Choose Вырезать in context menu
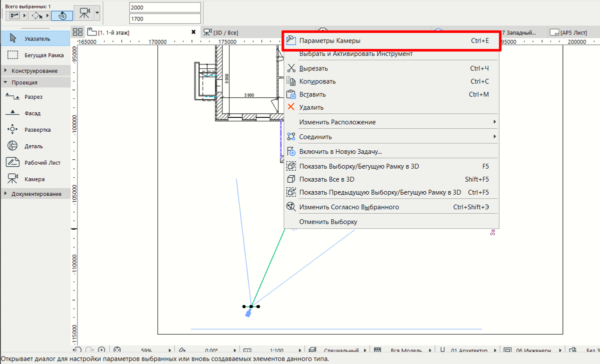This screenshot has height=364, width=600. coord(391,68)
